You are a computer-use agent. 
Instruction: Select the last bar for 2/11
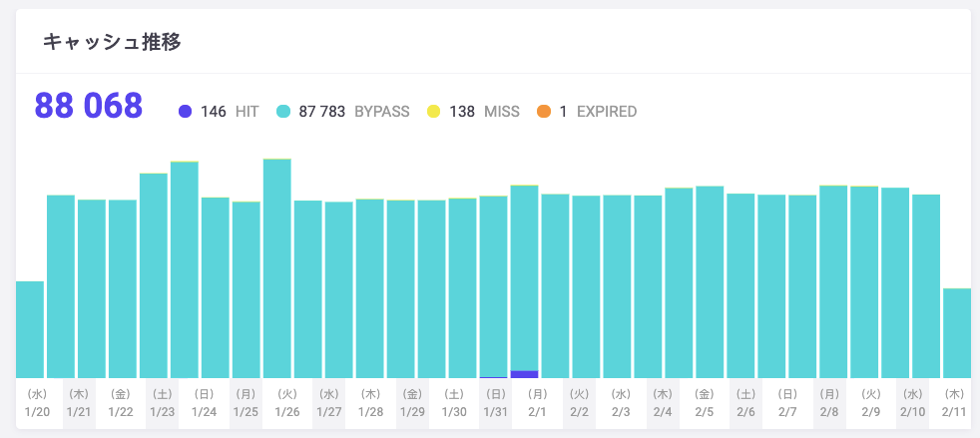[x=957, y=334]
